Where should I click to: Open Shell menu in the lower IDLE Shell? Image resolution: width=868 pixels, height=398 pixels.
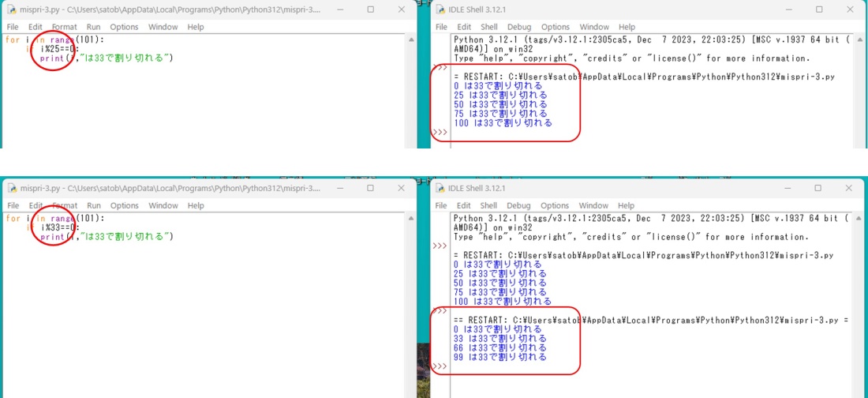click(489, 205)
